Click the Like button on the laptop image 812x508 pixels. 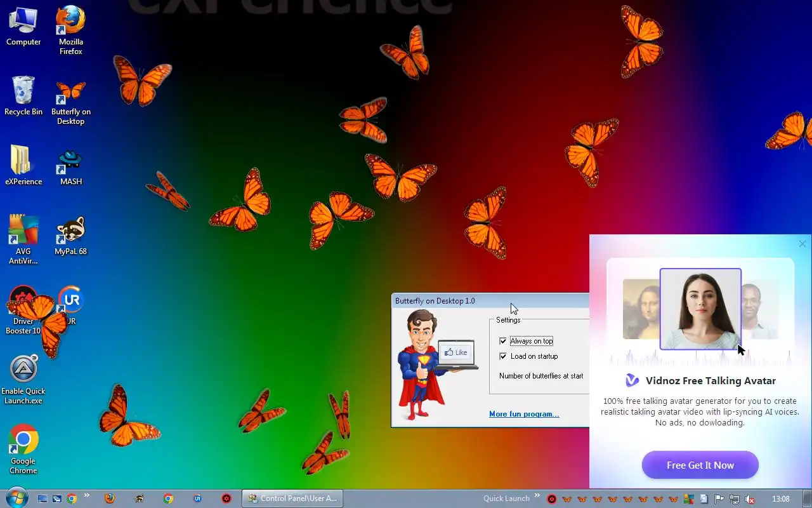click(x=456, y=352)
